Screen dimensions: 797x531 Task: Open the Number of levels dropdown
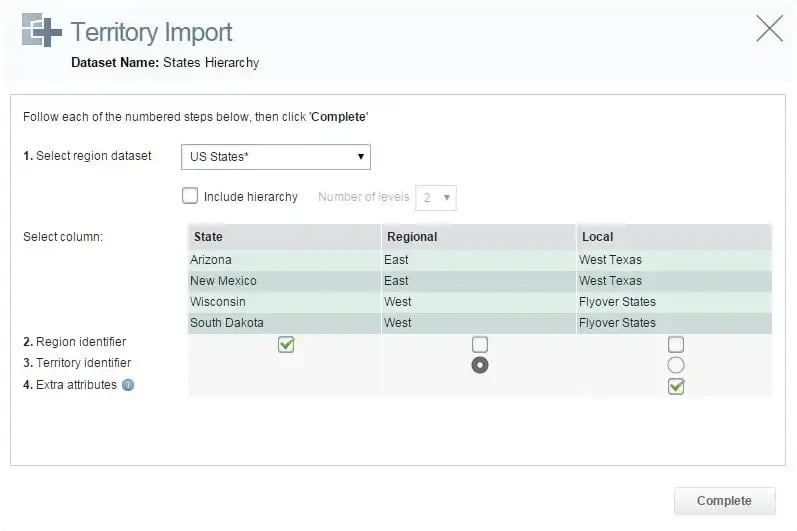[x=436, y=198]
